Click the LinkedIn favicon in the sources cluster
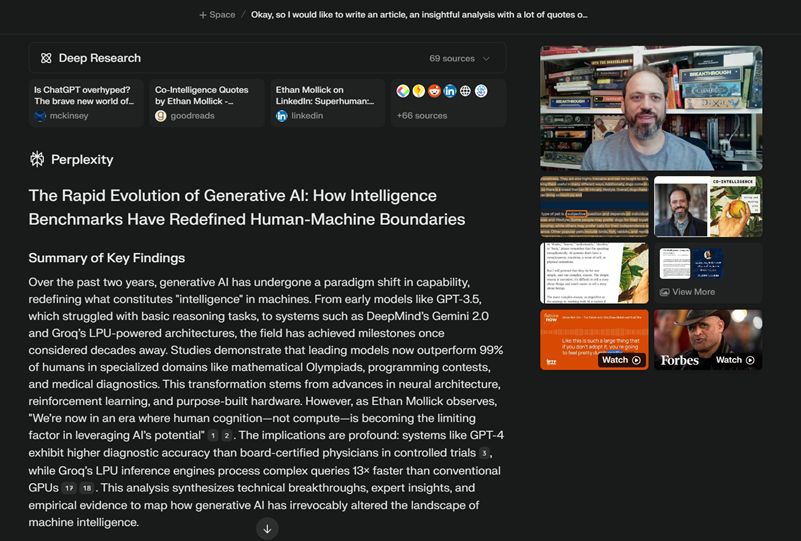The image size is (801, 541). [x=450, y=91]
